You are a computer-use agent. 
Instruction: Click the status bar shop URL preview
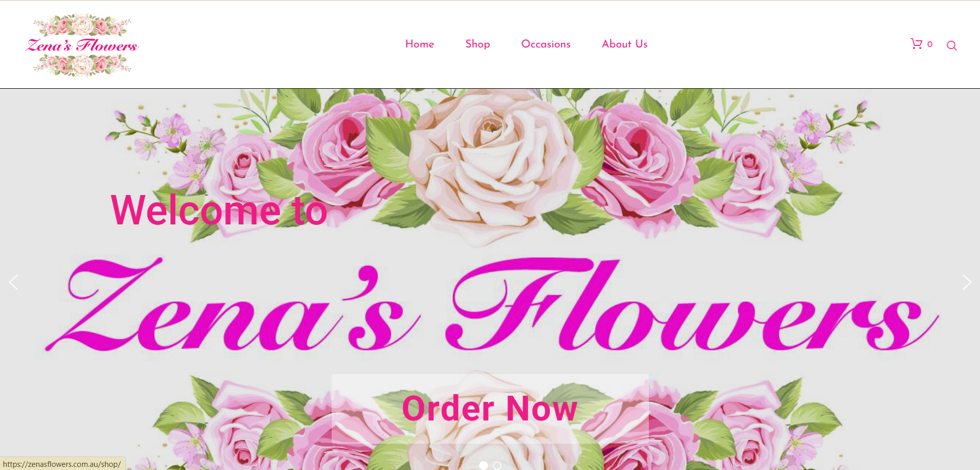click(x=62, y=464)
